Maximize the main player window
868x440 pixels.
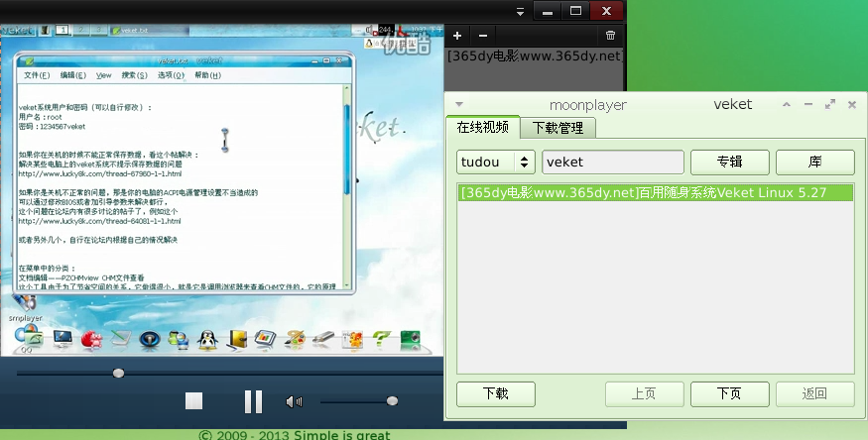point(575,11)
